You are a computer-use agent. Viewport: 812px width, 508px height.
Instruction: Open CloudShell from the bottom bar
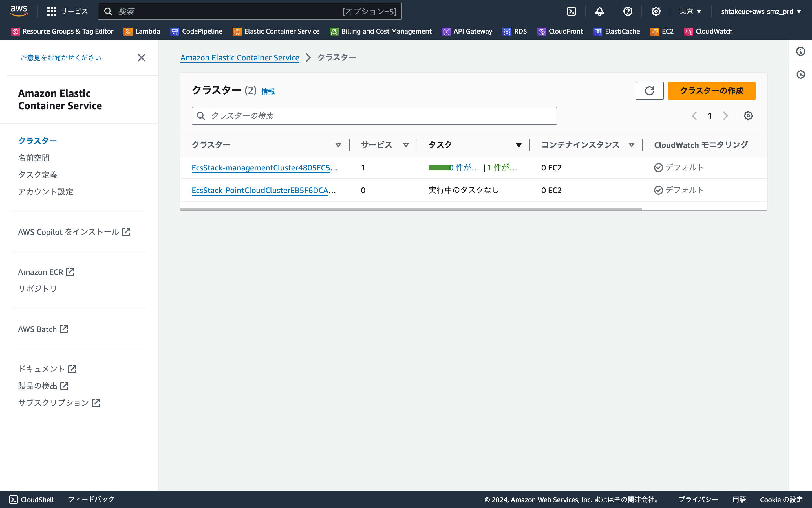[x=32, y=500]
